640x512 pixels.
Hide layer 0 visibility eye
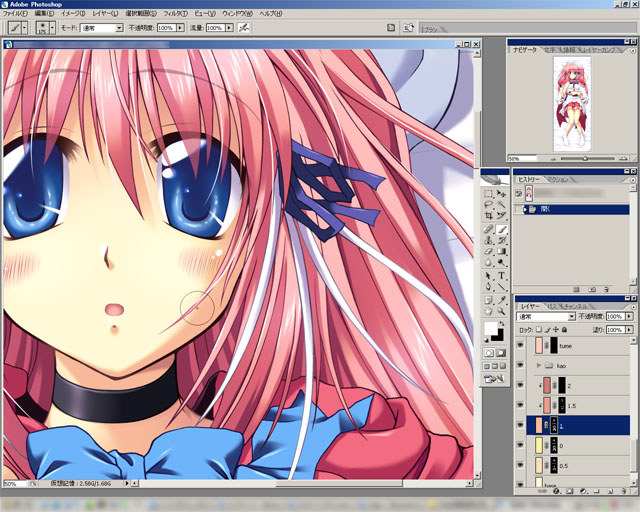[x=520, y=445]
